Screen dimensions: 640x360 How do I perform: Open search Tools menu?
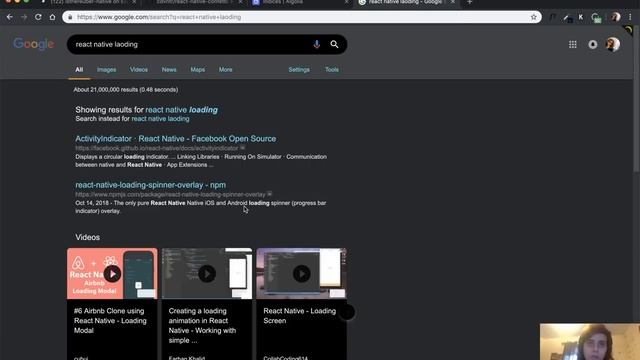tap(332, 70)
